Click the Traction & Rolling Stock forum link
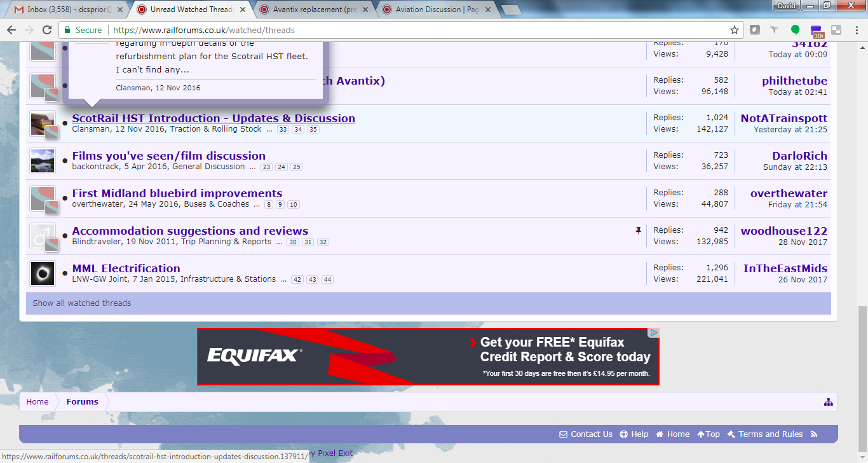 tap(217, 129)
